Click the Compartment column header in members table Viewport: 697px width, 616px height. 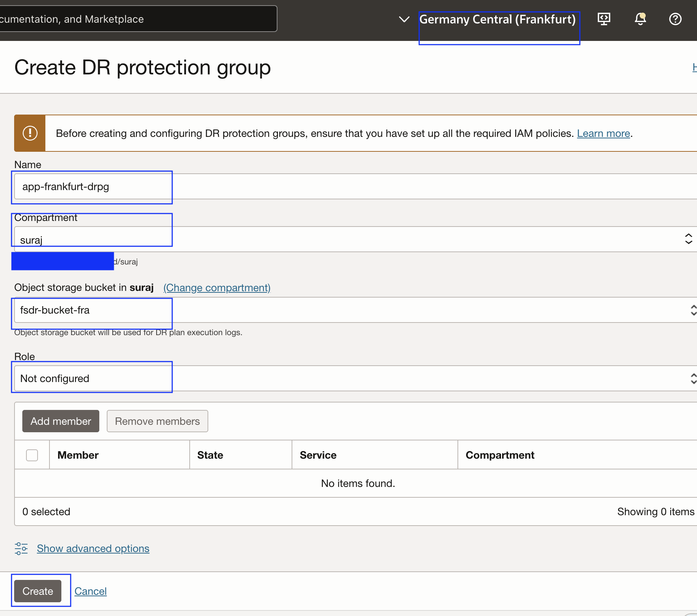500,455
